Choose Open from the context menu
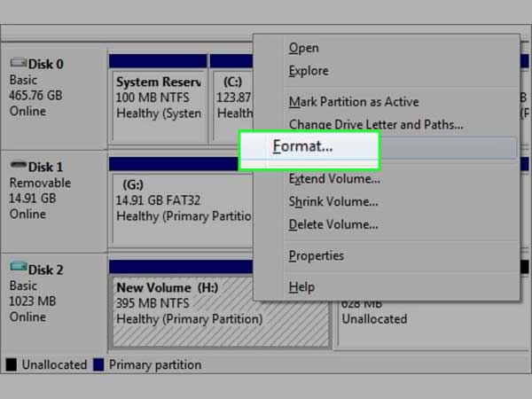 tap(303, 48)
